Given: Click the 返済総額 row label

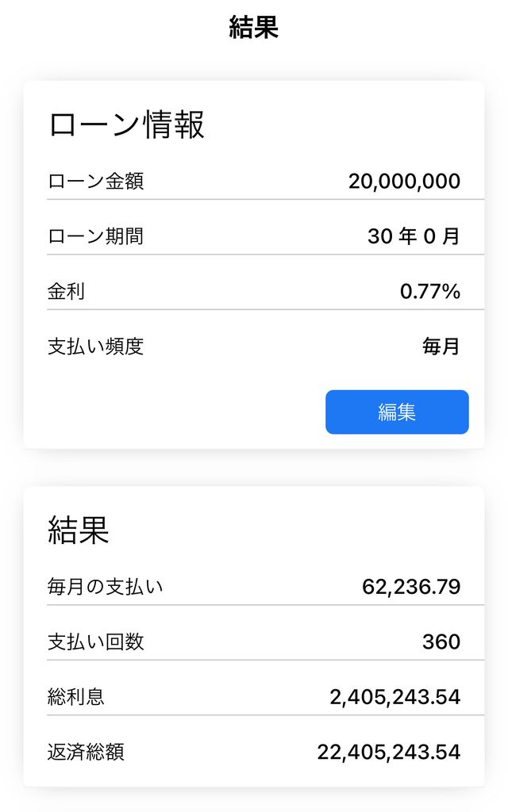Looking at the screenshot, I should [86, 752].
